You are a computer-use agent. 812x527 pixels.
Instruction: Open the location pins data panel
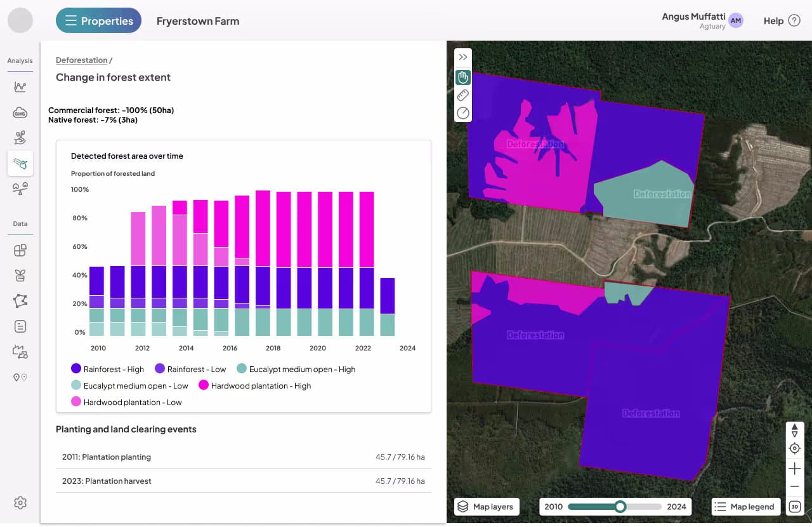click(x=20, y=377)
